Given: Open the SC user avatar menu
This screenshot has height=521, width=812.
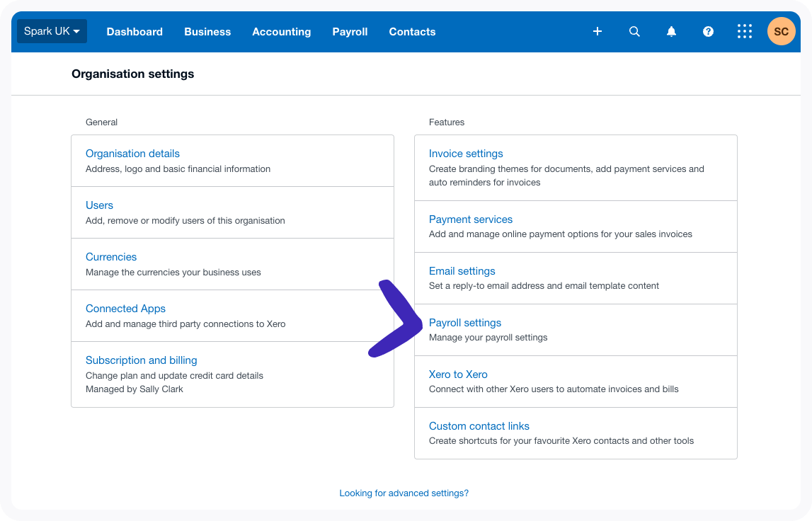Looking at the screenshot, I should 781,32.
